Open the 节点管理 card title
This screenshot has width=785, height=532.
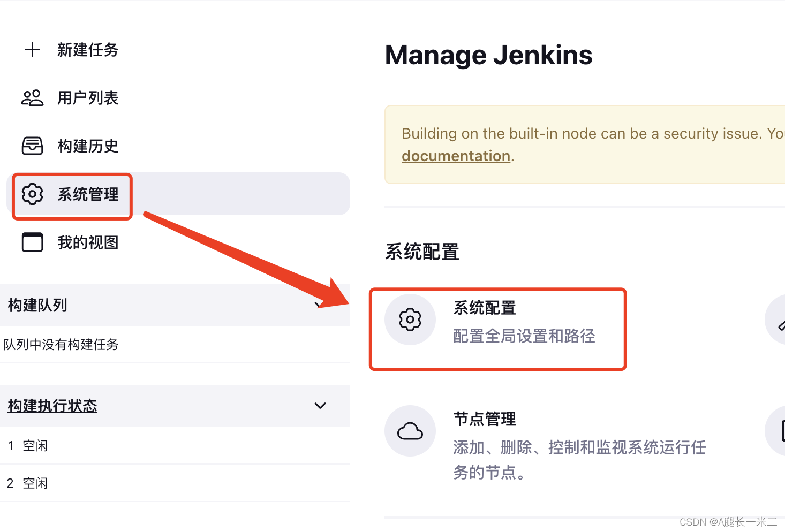[485, 419]
